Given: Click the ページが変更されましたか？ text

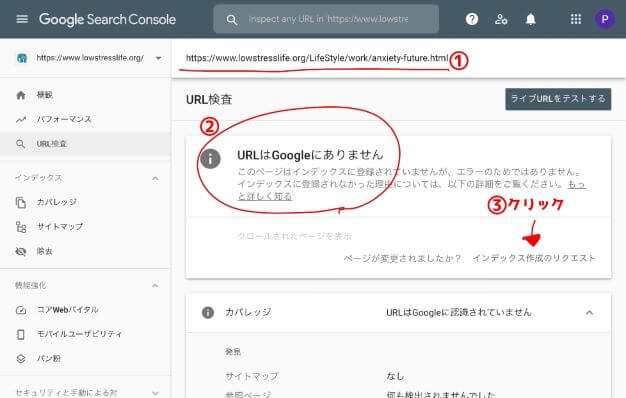Looking at the screenshot, I should click(403, 259).
